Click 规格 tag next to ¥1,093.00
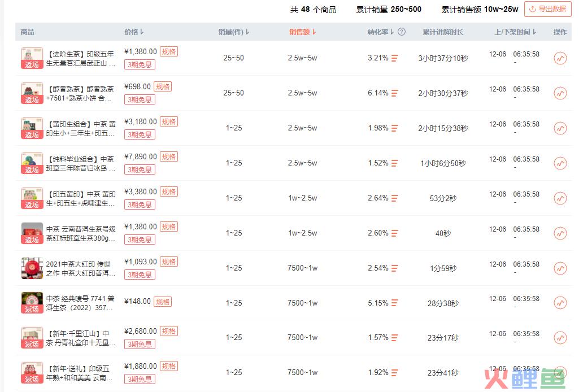579x392 pixels. (169, 262)
